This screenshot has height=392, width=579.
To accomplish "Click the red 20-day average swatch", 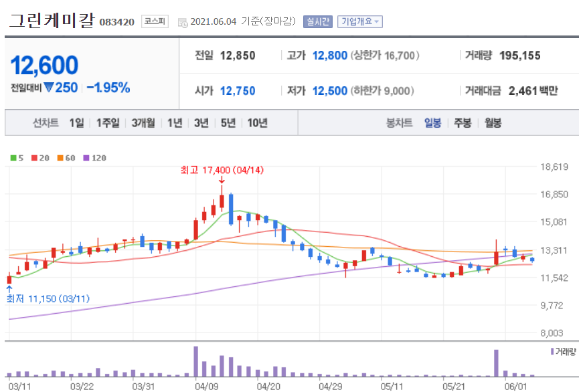I will click(34, 158).
